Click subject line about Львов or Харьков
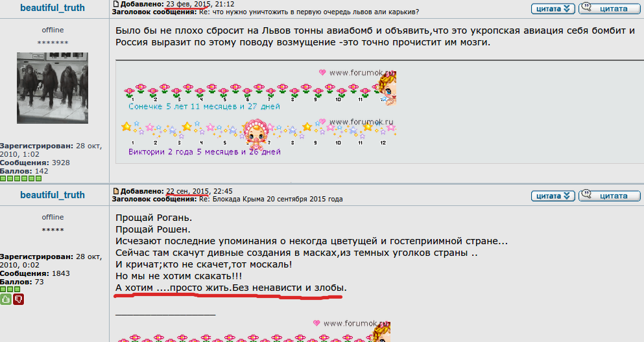The height and width of the screenshot is (342, 644). point(309,12)
